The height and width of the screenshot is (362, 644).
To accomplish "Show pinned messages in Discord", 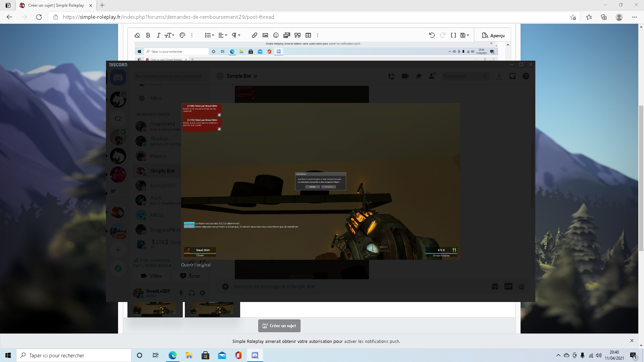I will coord(419,76).
